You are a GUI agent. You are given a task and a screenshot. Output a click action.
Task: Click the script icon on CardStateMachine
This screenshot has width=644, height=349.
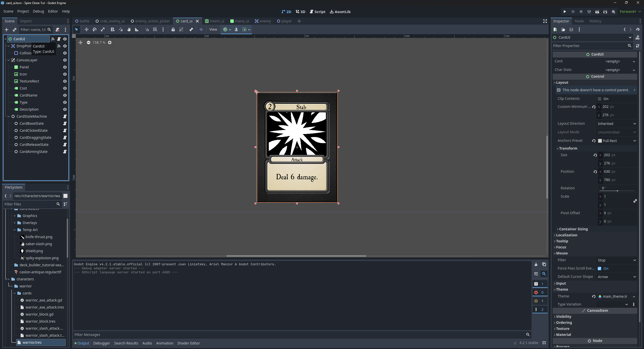65,116
